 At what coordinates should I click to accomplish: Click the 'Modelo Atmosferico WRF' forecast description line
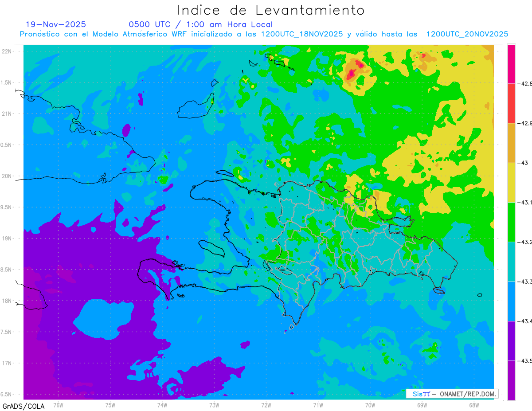pos(264,34)
